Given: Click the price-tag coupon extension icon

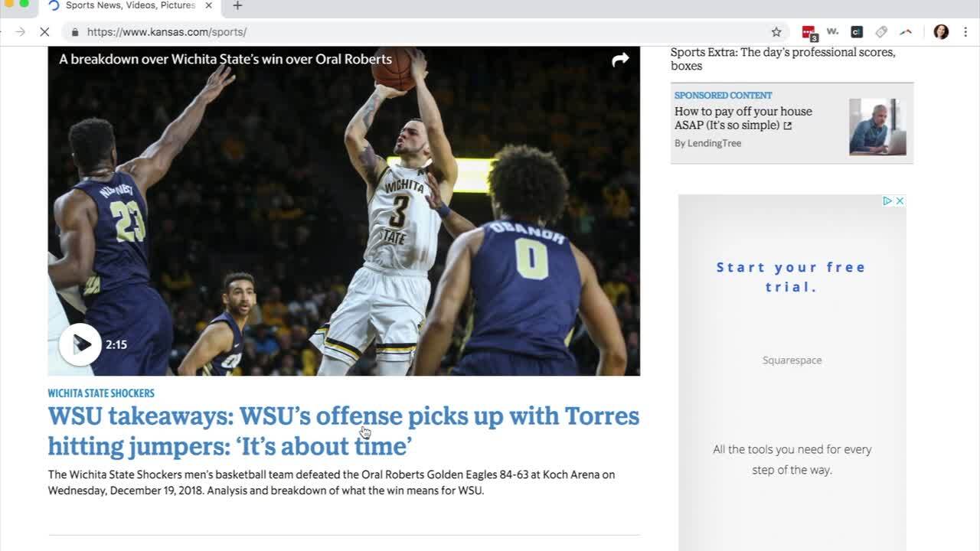Looking at the screenshot, I should (880, 32).
